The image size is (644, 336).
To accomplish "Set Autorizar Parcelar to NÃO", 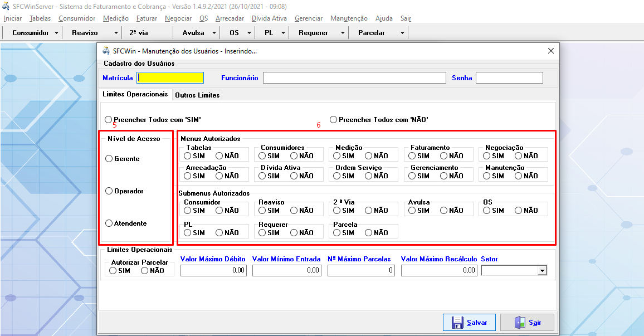I will point(145,271).
